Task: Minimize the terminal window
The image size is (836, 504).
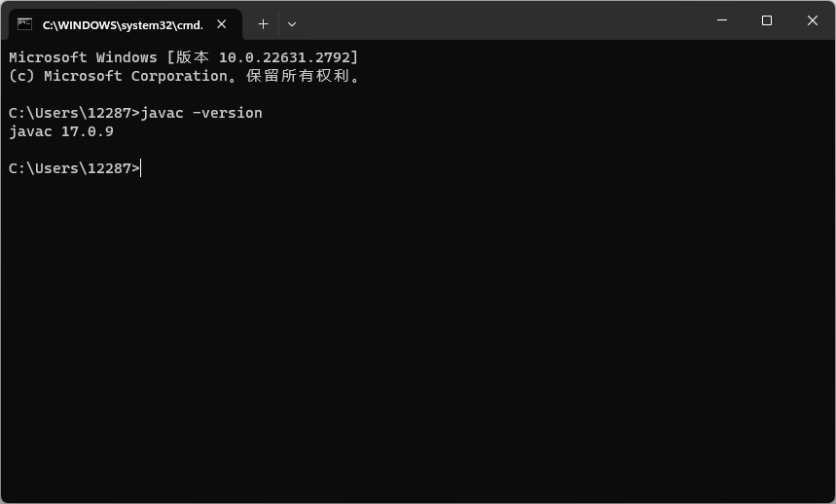Action: coord(722,20)
